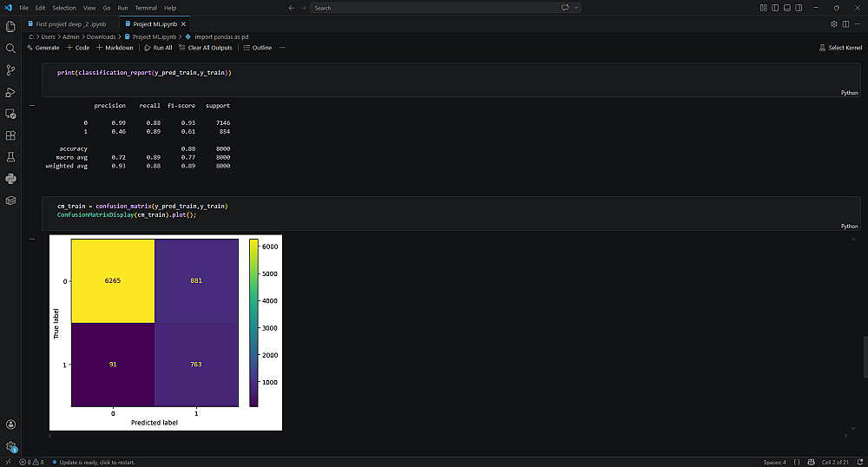Open the Testing flask icon view

(x=10, y=157)
